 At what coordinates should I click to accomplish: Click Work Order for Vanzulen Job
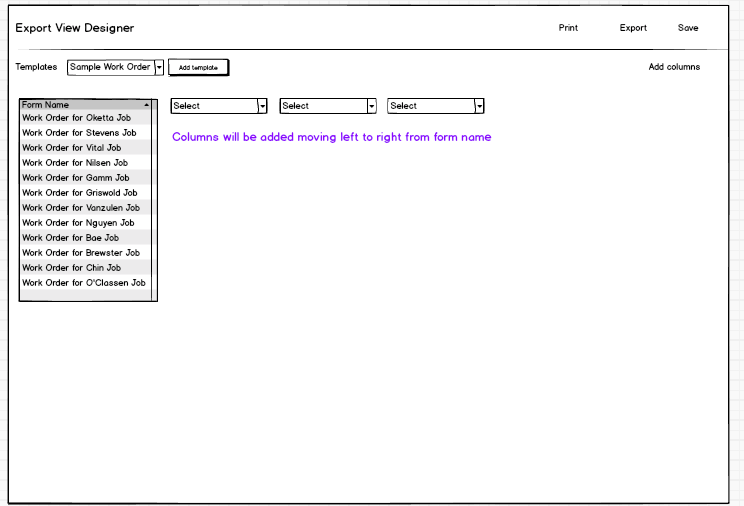click(x=81, y=208)
